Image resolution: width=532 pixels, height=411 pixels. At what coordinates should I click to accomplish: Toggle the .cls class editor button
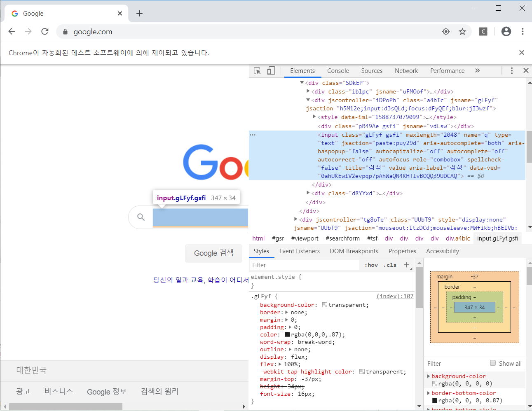point(390,265)
